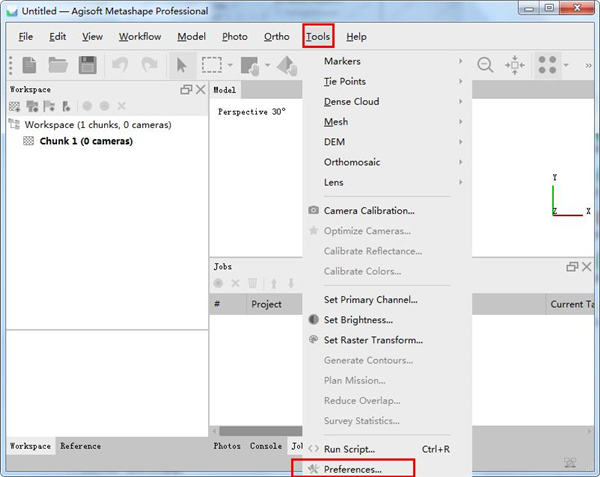Switch to the Reference tab
Image resolution: width=600 pixels, height=477 pixels.
pyautogui.click(x=80, y=446)
